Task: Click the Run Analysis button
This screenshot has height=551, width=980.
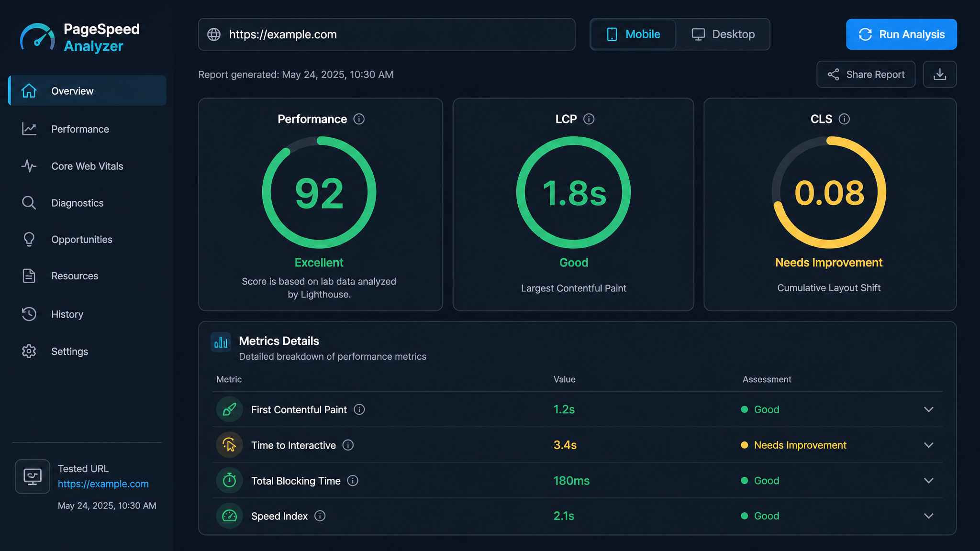Action: (902, 34)
